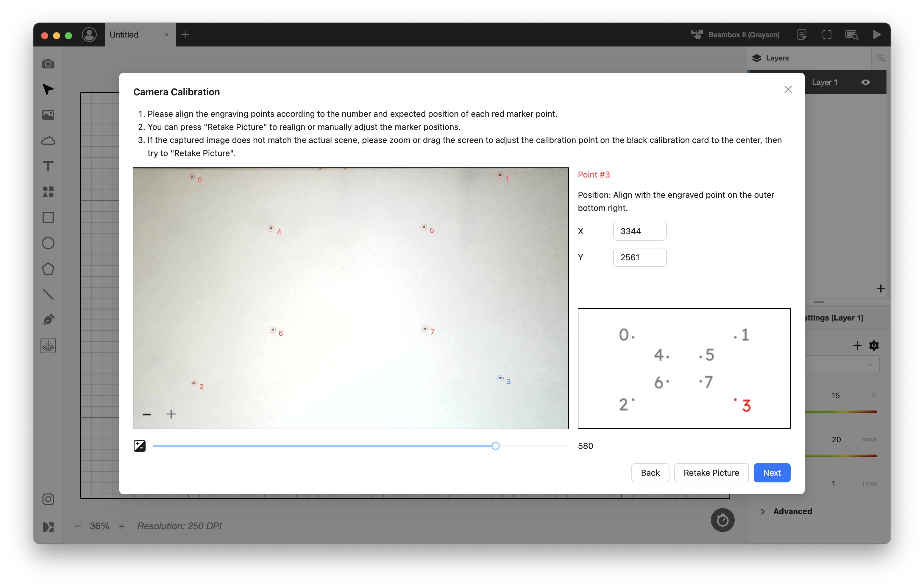
Task: Select the Polygon tool
Action: 48,269
